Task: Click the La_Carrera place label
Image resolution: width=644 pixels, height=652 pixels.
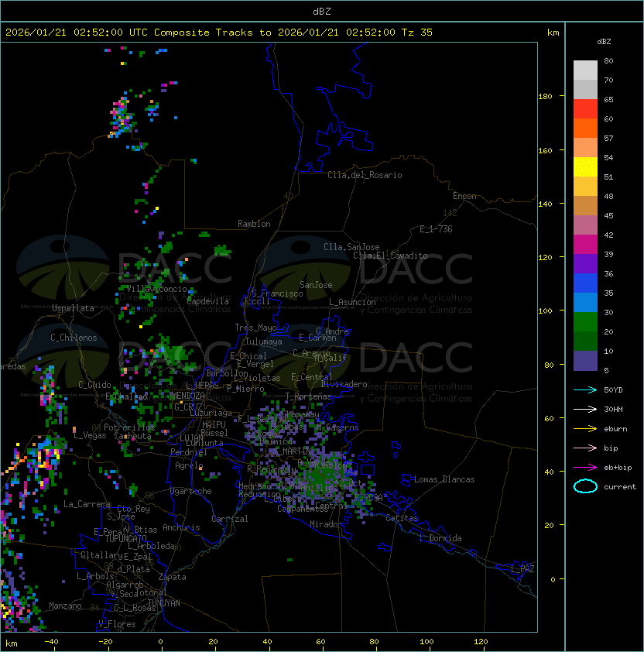Action: (87, 504)
